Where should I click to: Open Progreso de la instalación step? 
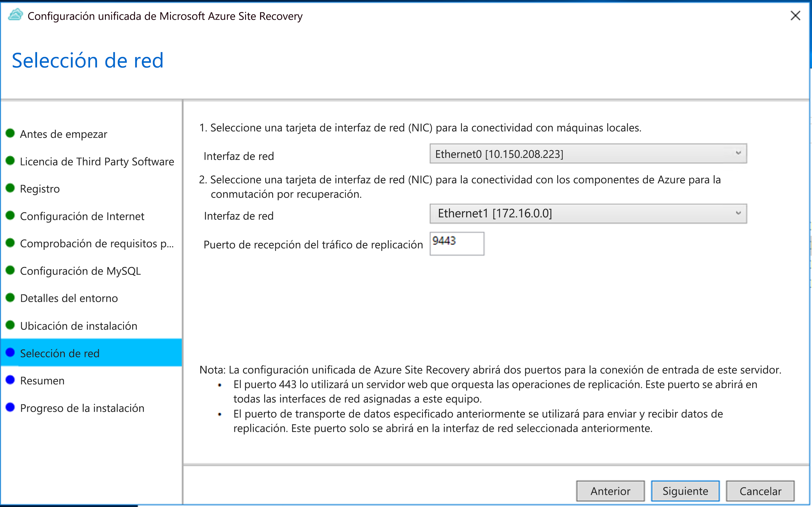click(x=82, y=408)
